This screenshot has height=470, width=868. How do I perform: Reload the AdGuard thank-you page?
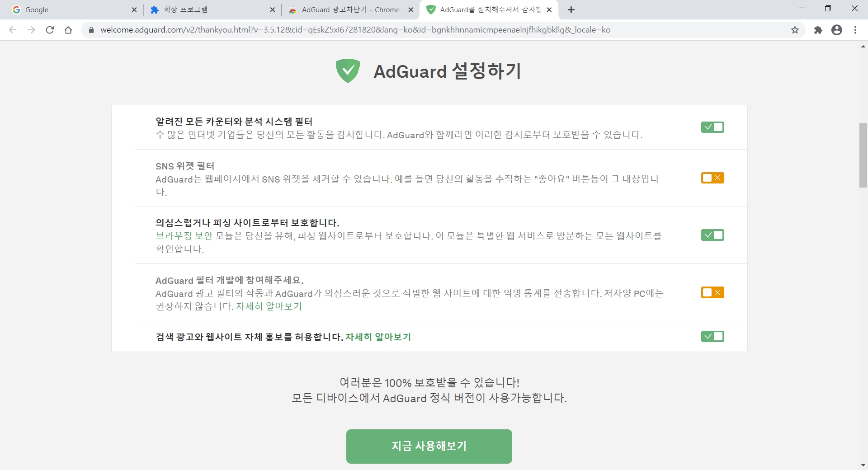(x=50, y=30)
